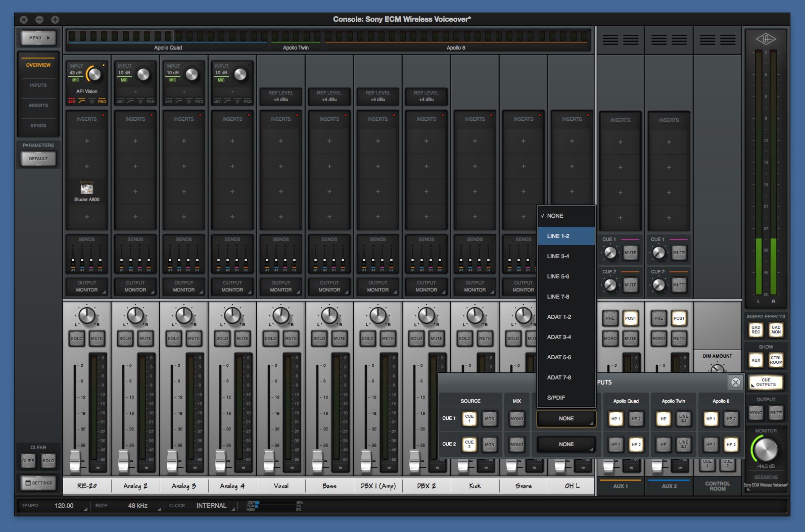
Task: Add an insert in Vocal channel's second slot
Action: [281, 166]
